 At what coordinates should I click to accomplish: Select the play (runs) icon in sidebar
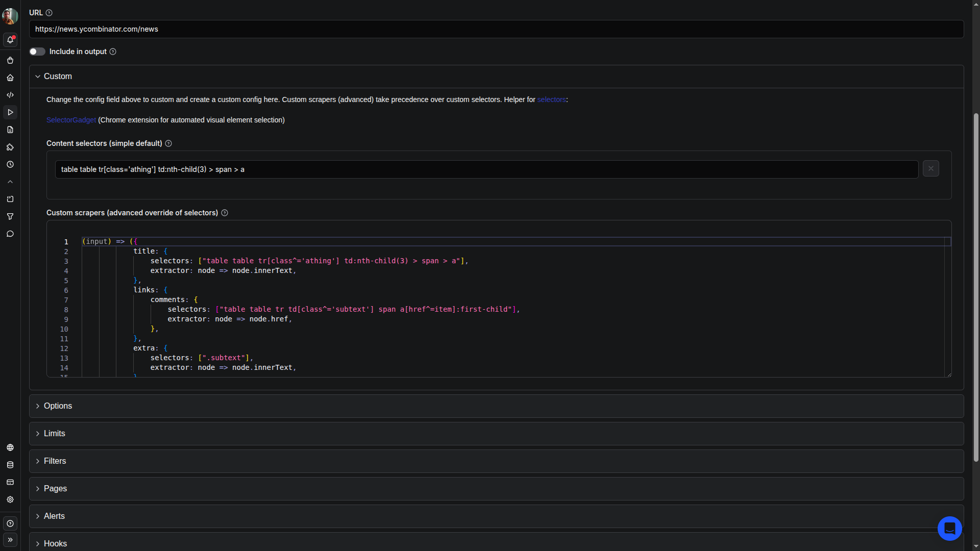[x=10, y=112]
